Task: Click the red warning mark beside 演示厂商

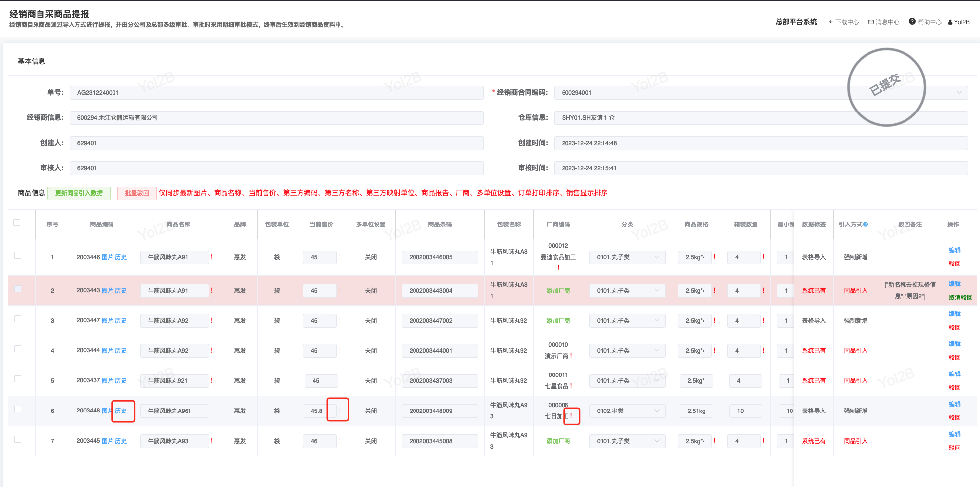Action: coord(571,356)
